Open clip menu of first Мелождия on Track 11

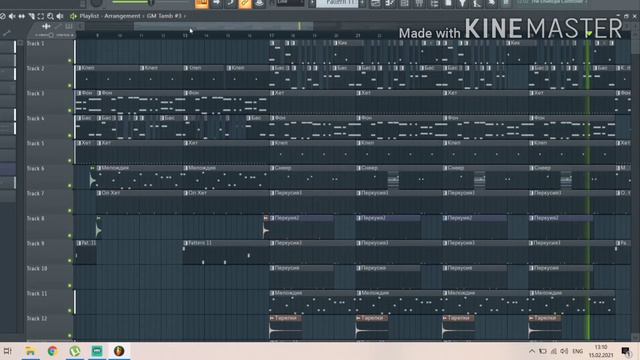tap(272, 293)
